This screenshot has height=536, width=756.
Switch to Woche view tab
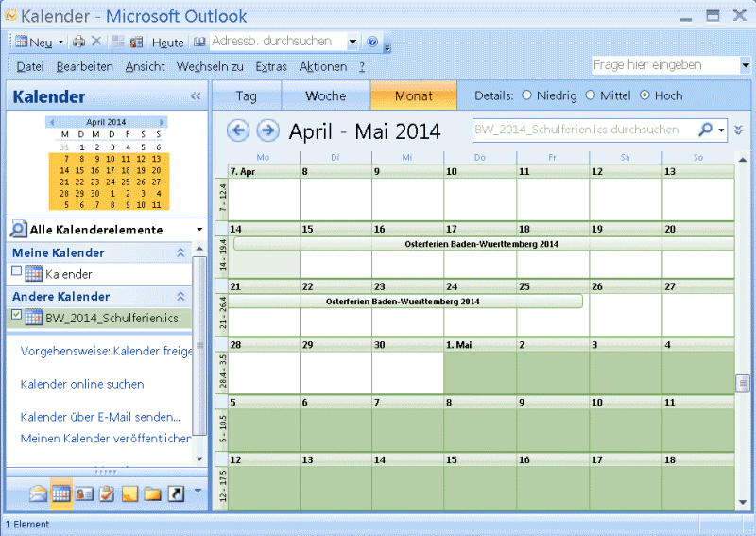pyautogui.click(x=325, y=95)
